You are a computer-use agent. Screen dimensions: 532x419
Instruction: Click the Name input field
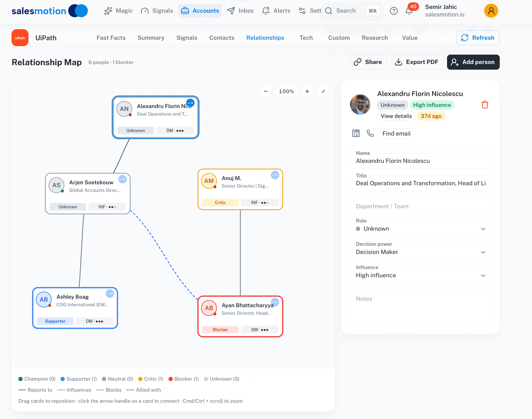click(420, 161)
